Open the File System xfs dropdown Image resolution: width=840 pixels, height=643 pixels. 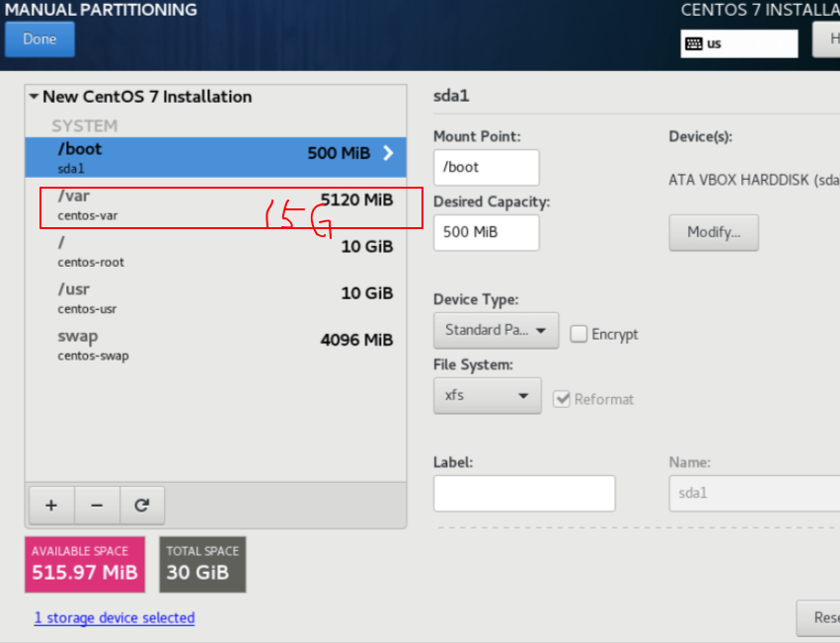click(488, 396)
